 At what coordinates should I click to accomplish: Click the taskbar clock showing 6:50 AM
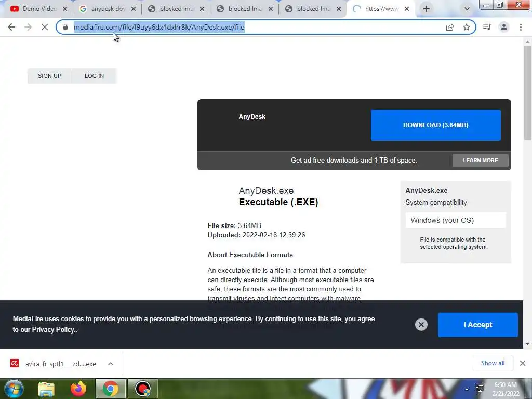point(506,389)
